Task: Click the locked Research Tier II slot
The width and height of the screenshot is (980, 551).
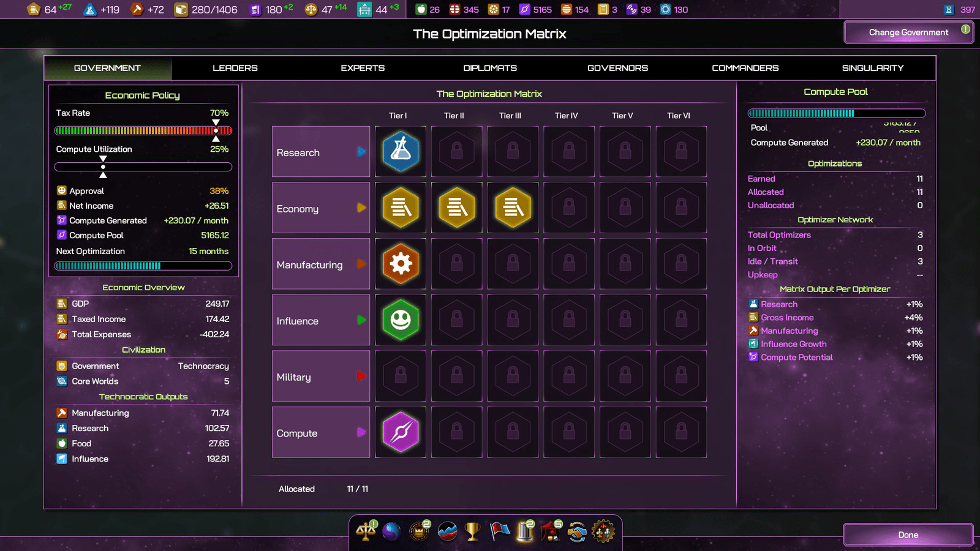Action: click(x=457, y=151)
